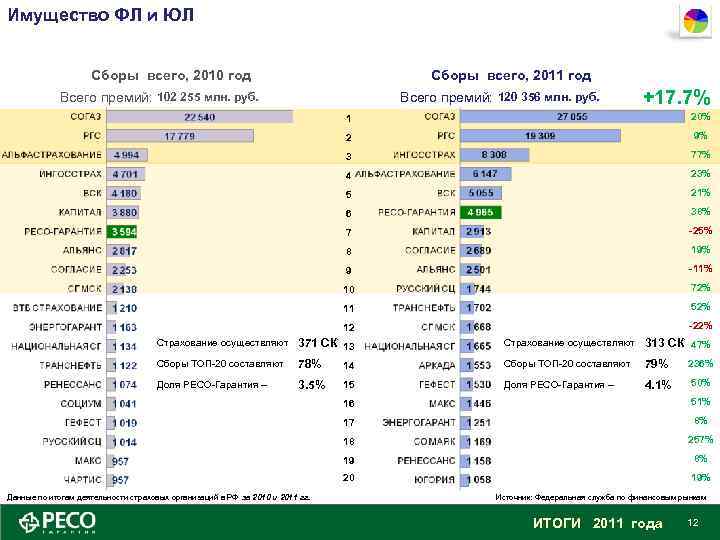Viewport: 720px width, 540px height.
Task: Click the green РЕСО-ГАРАНТИЯ bar 4 885
Action: coord(480,212)
